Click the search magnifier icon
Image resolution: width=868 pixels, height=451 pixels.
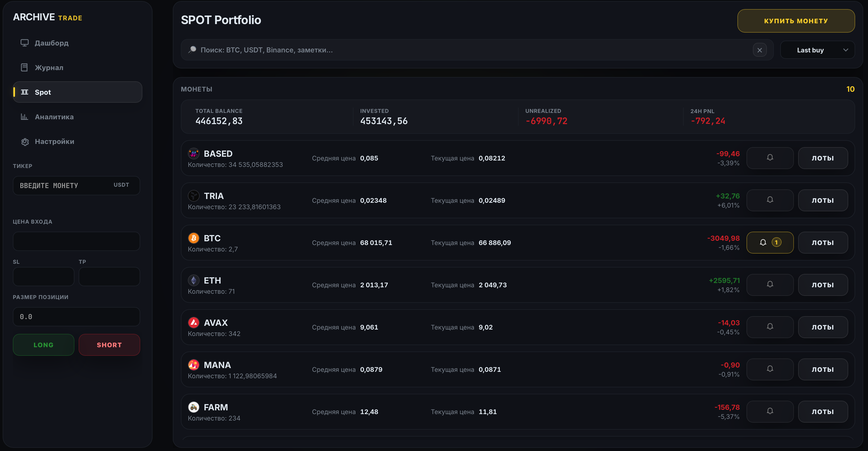[x=192, y=50]
